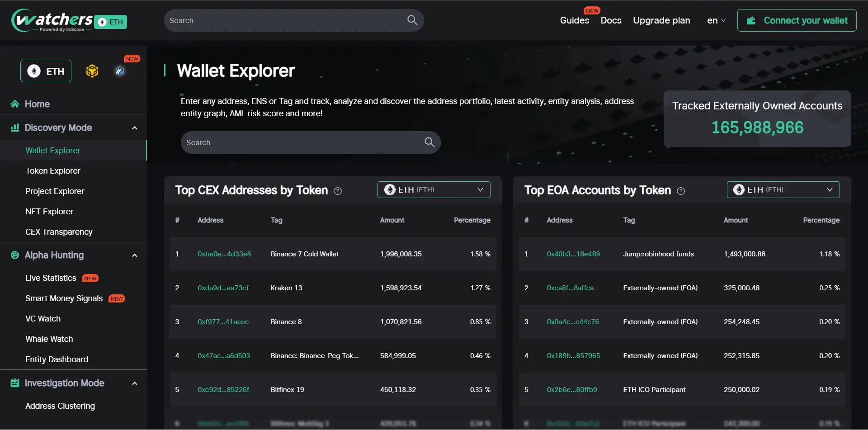The height and width of the screenshot is (430, 868).
Task: Open the en language selector
Action: [716, 20]
